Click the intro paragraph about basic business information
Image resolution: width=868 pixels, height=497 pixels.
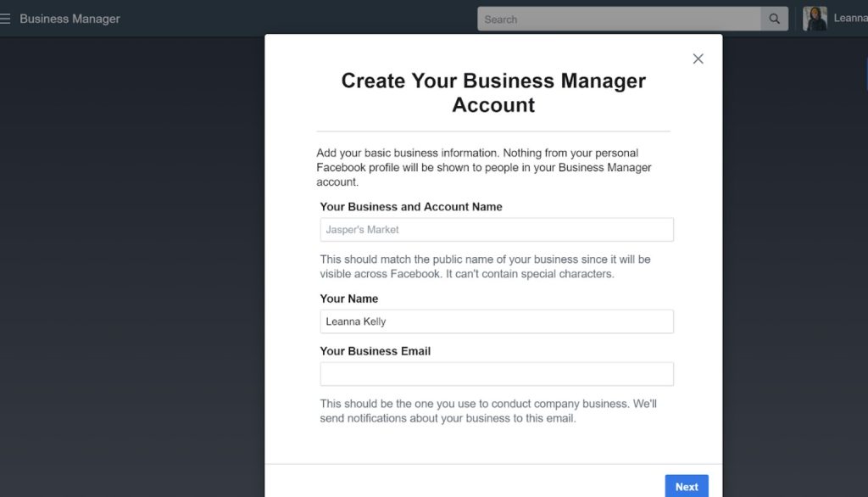(484, 167)
